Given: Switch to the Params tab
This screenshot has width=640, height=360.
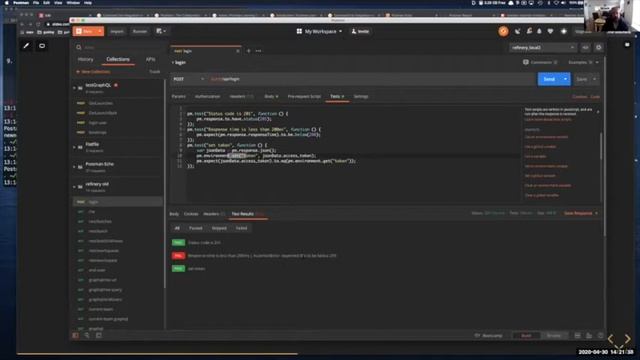Looking at the screenshot, I should [178, 97].
